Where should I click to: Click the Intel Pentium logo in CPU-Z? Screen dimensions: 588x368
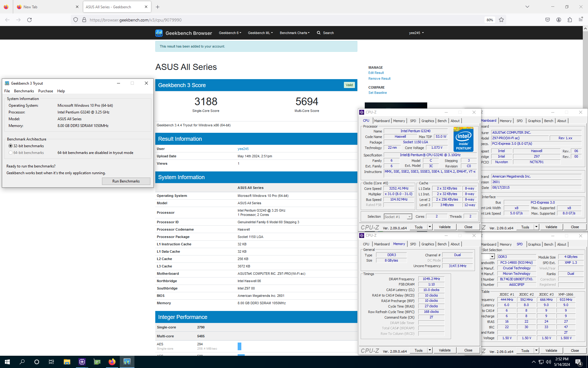pyautogui.click(x=463, y=139)
